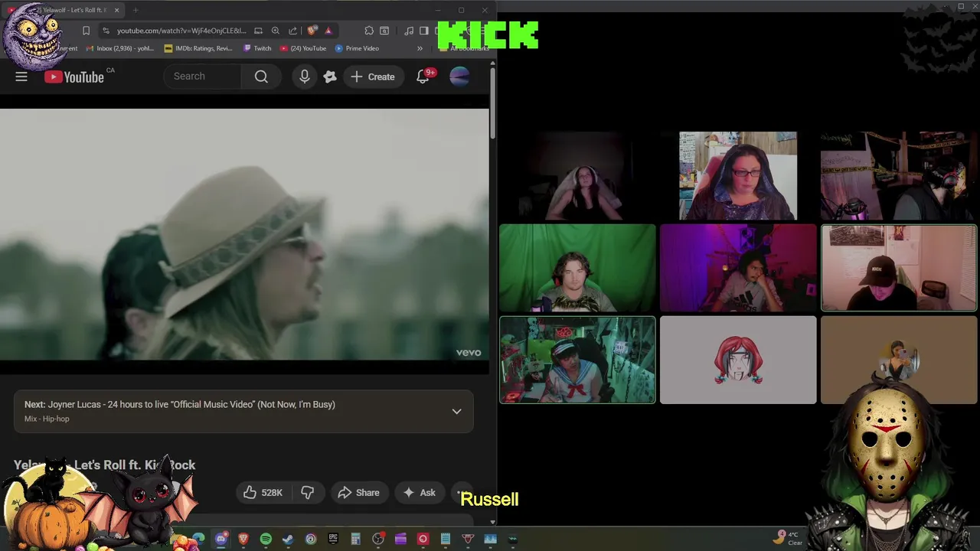Select the black cap participant webcam tile
980x551 pixels.
pyautogui.click(x=899, y=268)
